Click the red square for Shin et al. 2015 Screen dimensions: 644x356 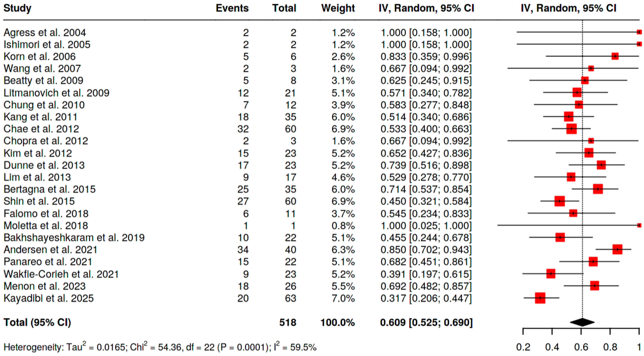(x=559, y=201)
